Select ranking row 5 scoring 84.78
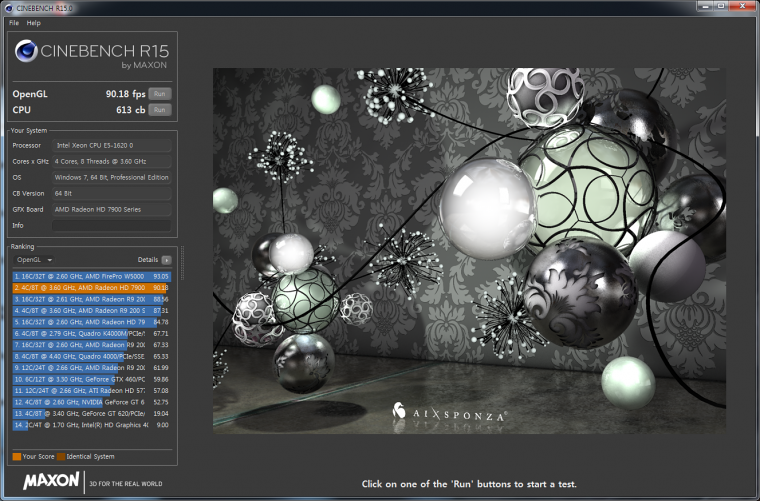The width and height of the screenshot is (760, 501). pyautogui.click(x=92, y=322)
